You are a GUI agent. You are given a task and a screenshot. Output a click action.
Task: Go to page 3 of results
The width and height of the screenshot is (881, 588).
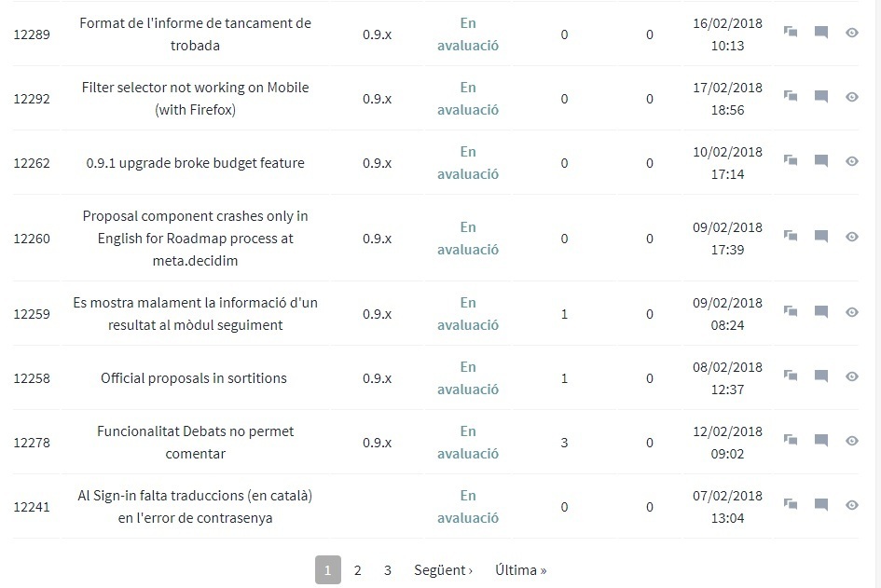[x=388, y=570]
